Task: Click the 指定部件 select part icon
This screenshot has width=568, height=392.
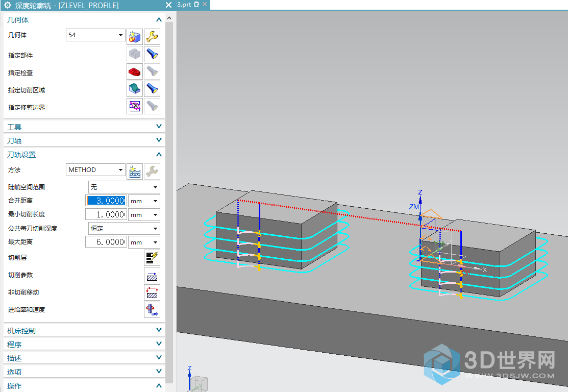Action: pos(135,54)
